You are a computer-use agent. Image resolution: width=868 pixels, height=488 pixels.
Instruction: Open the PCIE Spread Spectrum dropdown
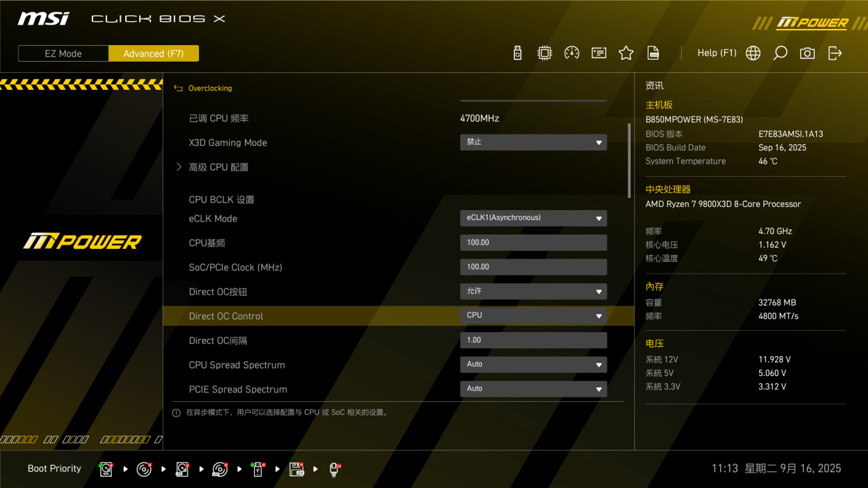tap(534, 389)
